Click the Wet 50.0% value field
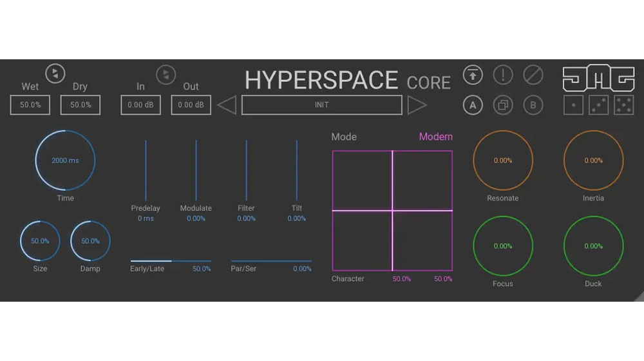 click(30, 105)
